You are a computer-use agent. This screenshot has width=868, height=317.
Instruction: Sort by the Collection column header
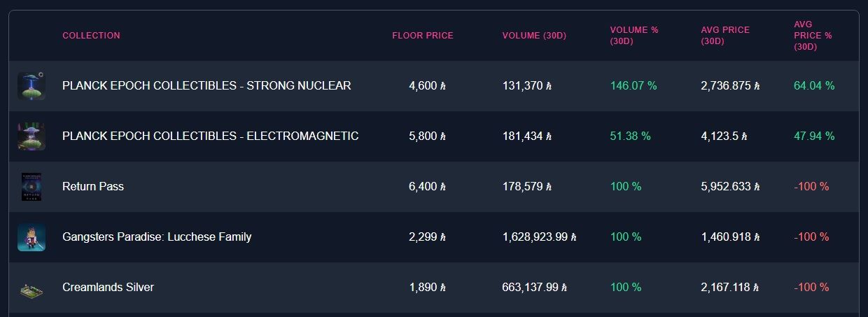coord(91,36)
